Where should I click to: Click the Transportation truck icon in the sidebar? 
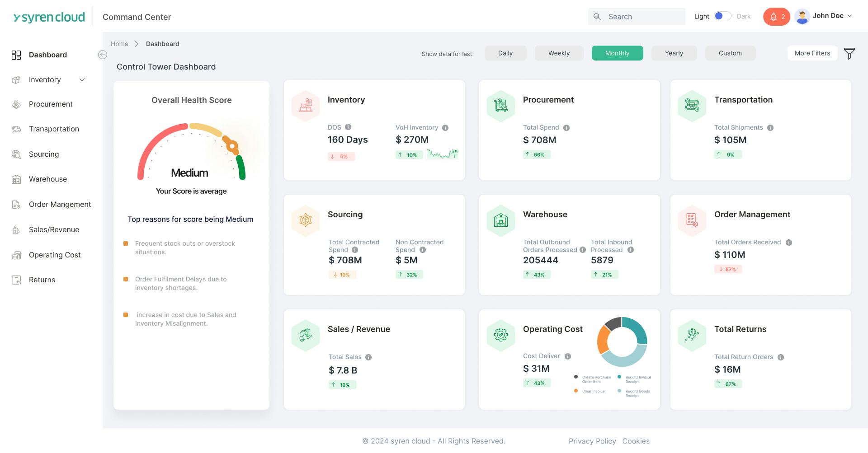point(16,129)
